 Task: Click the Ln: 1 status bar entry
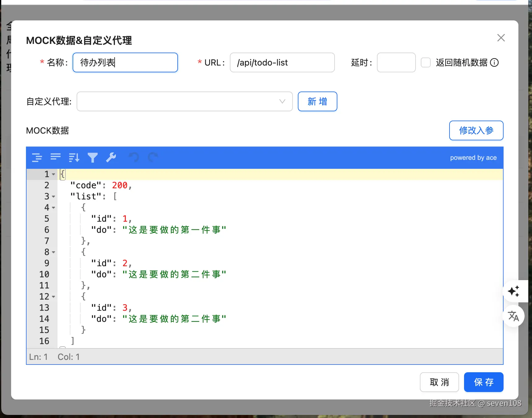(x=38, y=357)
